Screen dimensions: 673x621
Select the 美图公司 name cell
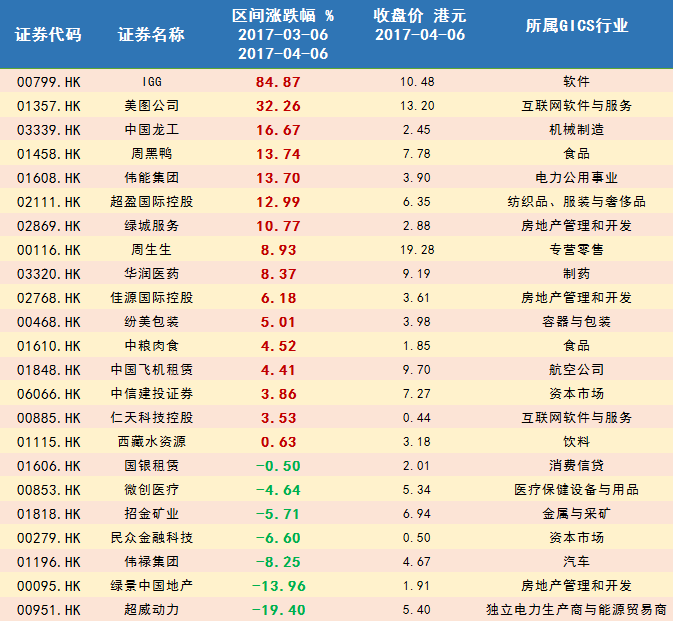(152, 106)
